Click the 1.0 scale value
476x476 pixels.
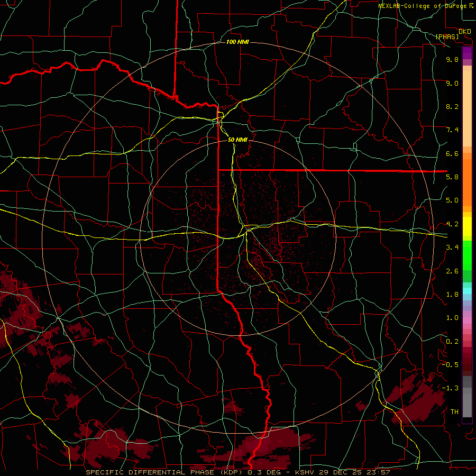pos(452,318)
